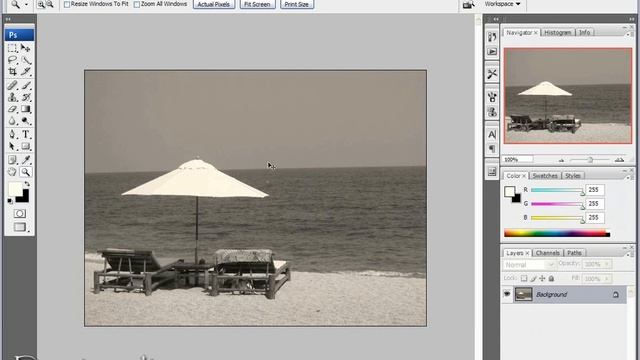
Task: Click the Go to Bridge icon
Action: tap(469, 4)
